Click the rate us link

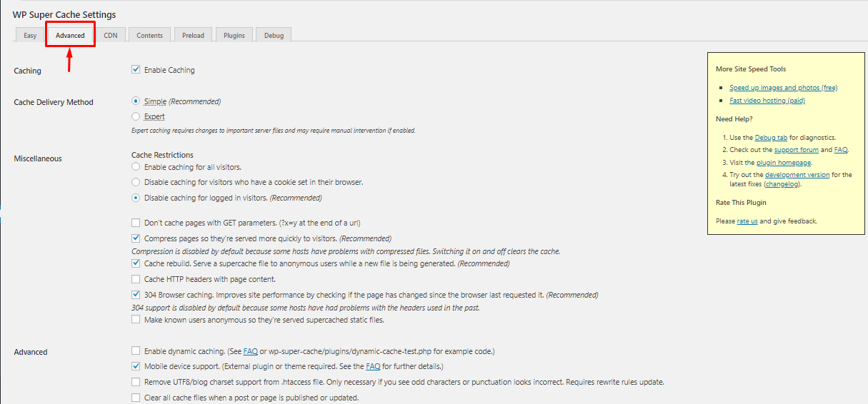pyautogui.click(x=747, y=221)
